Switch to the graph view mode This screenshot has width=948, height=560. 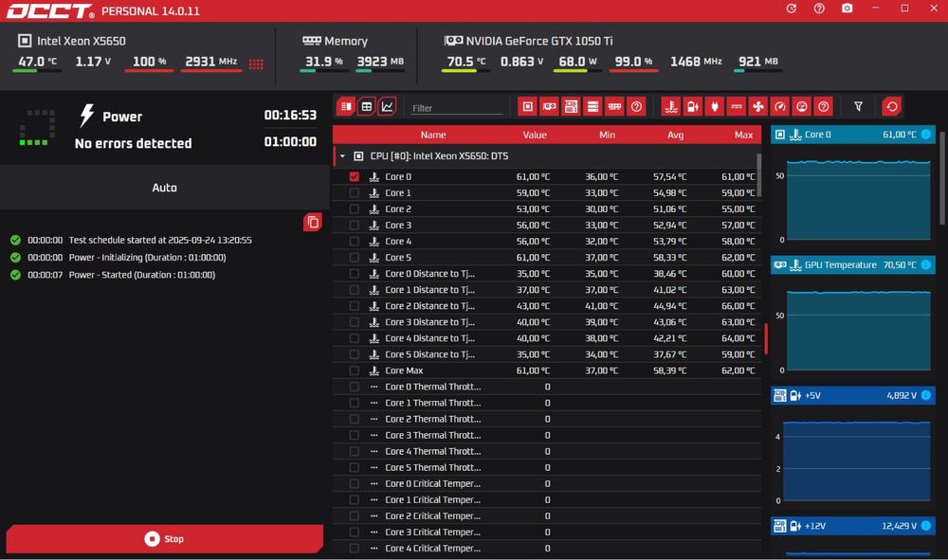point(387,107)
